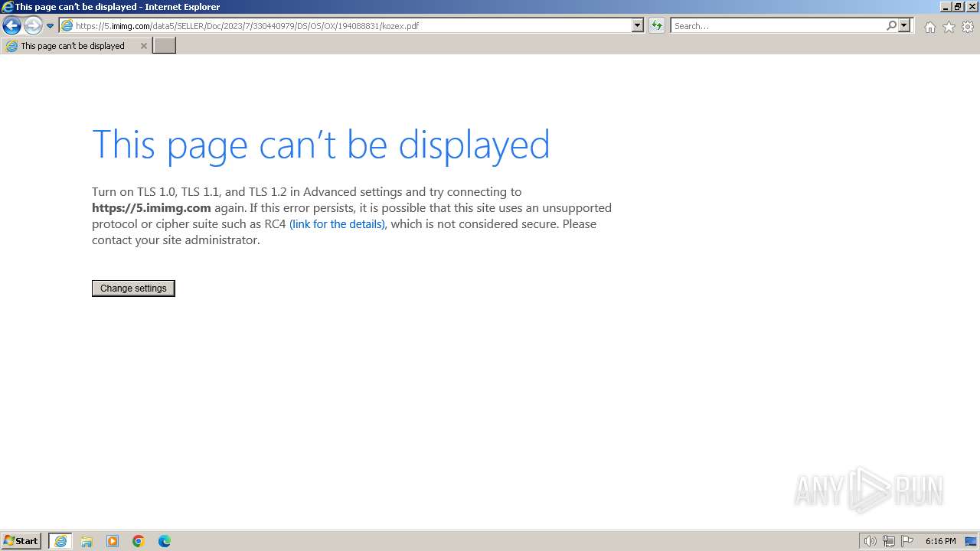The height and width of the screenshot is (551, 980).
Task: Minimize the Internet Explorer window
Action: 946,6
